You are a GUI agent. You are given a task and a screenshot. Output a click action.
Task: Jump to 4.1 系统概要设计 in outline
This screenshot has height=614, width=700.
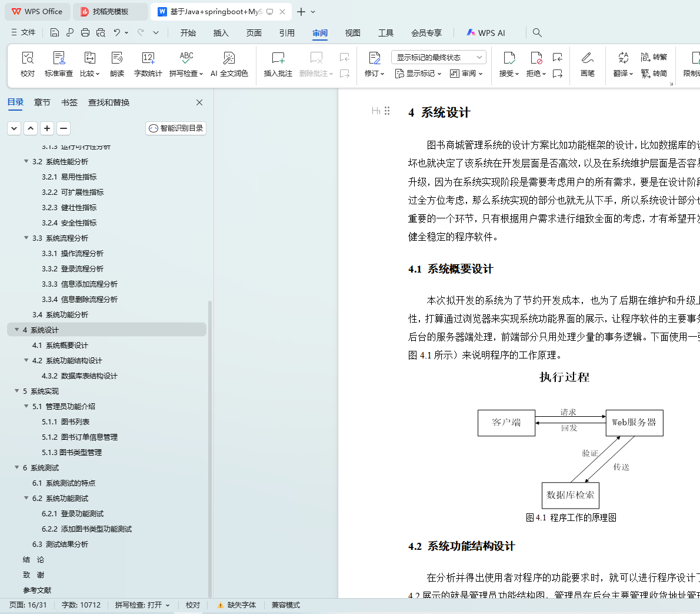(x=60, y=346)
